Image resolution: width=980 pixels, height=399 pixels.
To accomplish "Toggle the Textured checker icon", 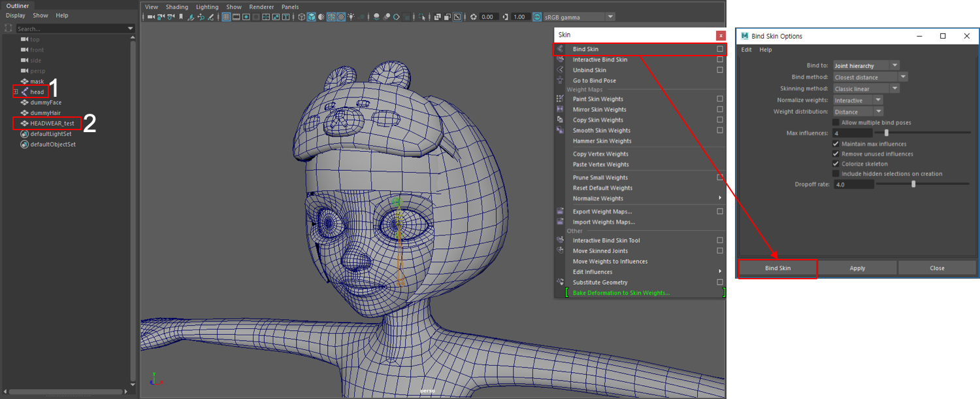I will point(341,17).
